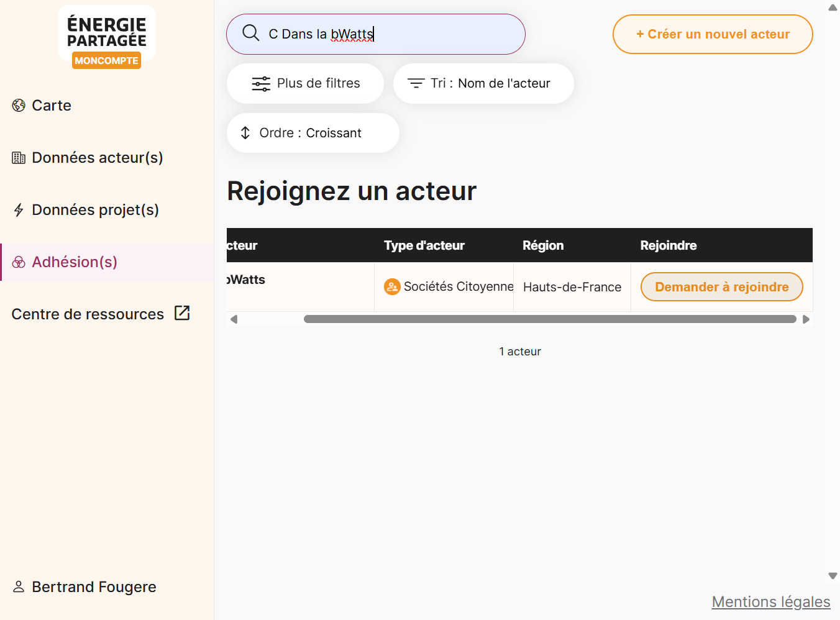Click the orange Sociétés Citoyennes type icon

392,286
